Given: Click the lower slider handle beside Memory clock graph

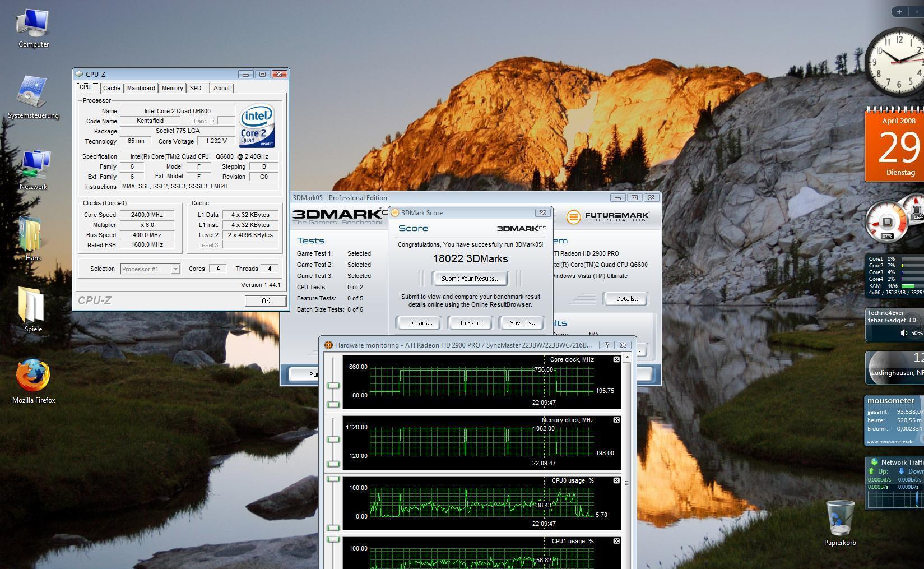Looking at the screenshot, I should pos(333,464).
